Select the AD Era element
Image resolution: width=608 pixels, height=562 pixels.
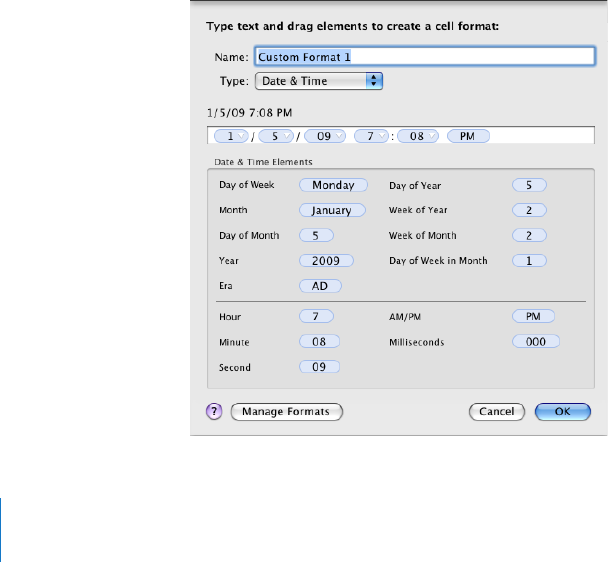(320, 286)
